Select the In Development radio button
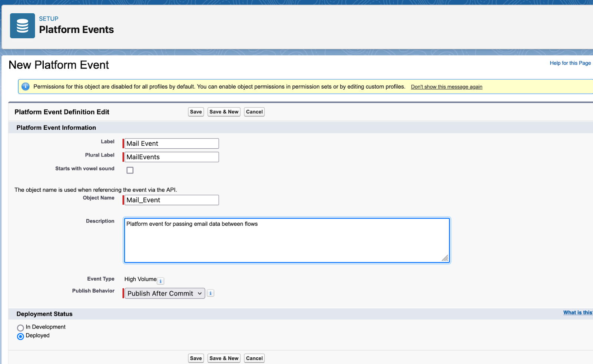593x364 pixels. 20,328
